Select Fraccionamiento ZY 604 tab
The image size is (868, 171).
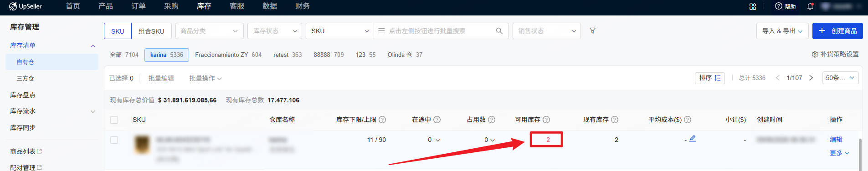click(228, 55)
